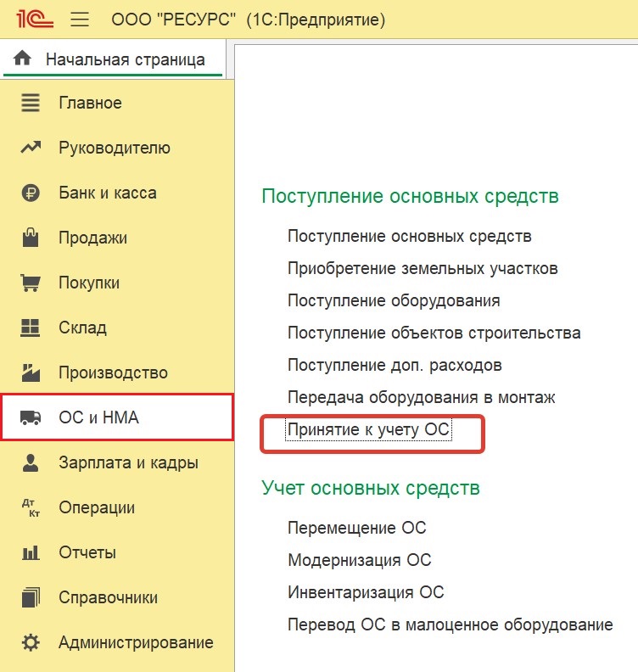This screenshot has width=638, height=672.
Task: Click the Учет основных средств heading
Action: (x=371, y=488)
